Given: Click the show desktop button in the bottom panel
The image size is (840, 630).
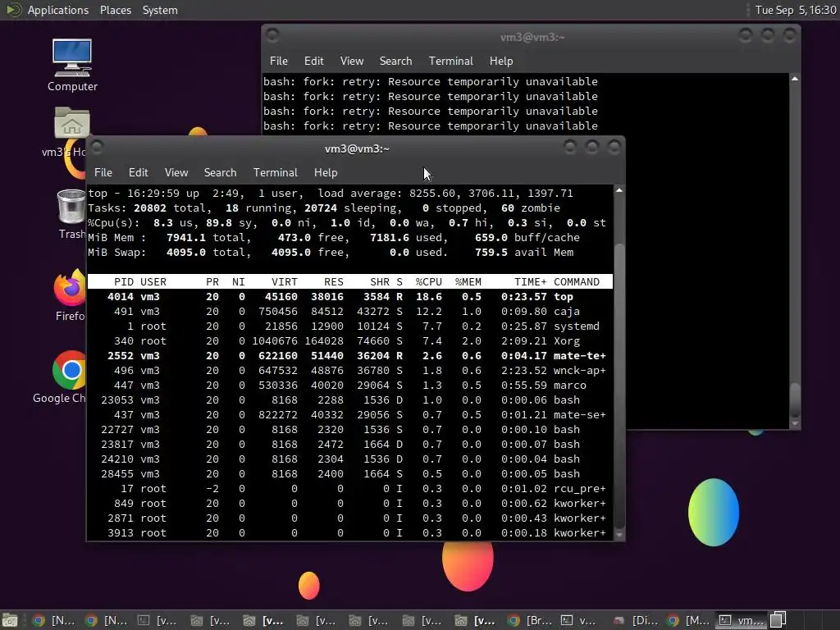Looking at the screenshot, I should point(10,620).
